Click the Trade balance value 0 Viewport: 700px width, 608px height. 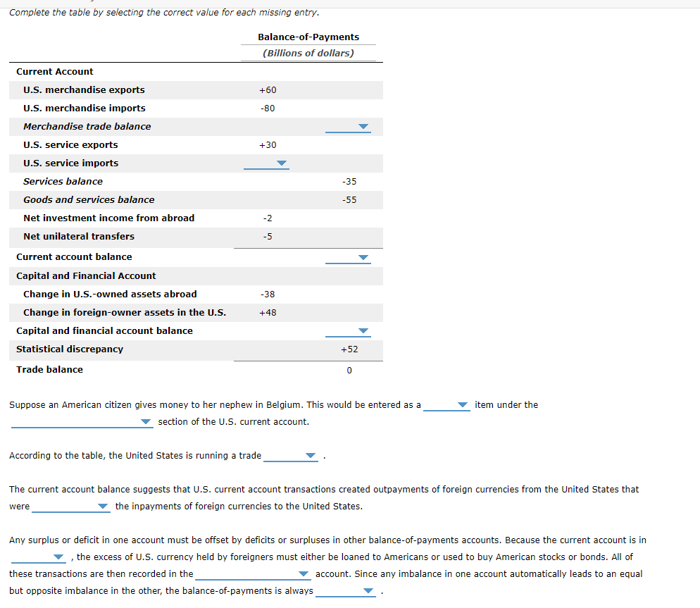pos(349,369)
